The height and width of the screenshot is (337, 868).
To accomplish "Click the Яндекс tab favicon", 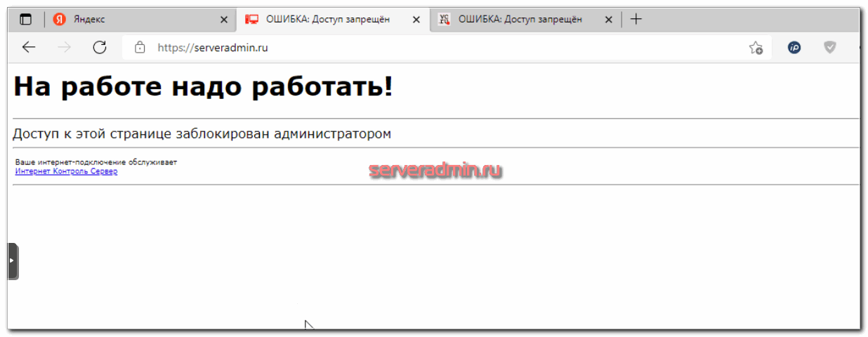I will tap(60, 20).
